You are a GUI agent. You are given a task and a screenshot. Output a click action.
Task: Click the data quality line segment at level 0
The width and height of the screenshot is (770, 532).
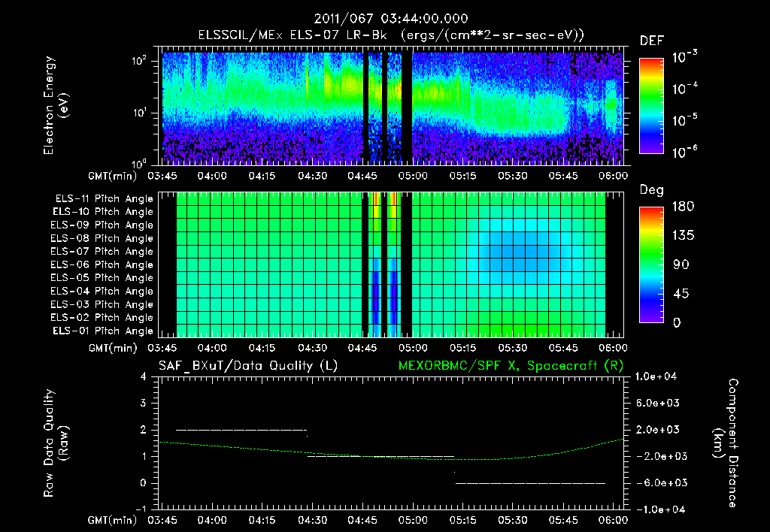530,483
